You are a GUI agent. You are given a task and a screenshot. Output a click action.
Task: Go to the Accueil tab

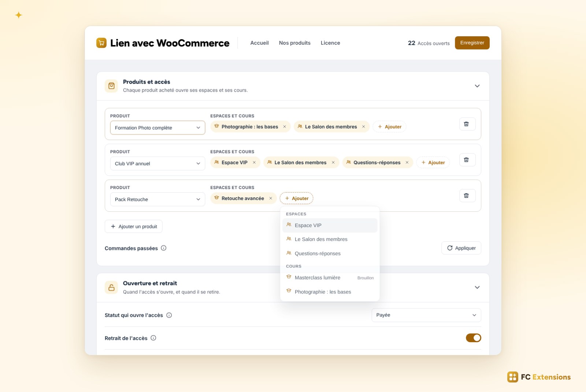click(259, 43)
